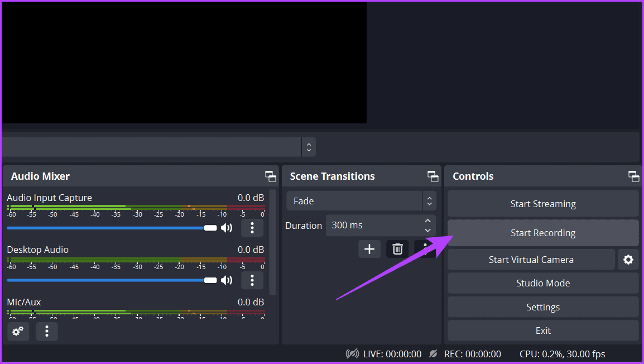Viewport: 644px width, 364px height.
Task: Open Desktop Audio three-dot menu
Action: click(x=252, y=280)
